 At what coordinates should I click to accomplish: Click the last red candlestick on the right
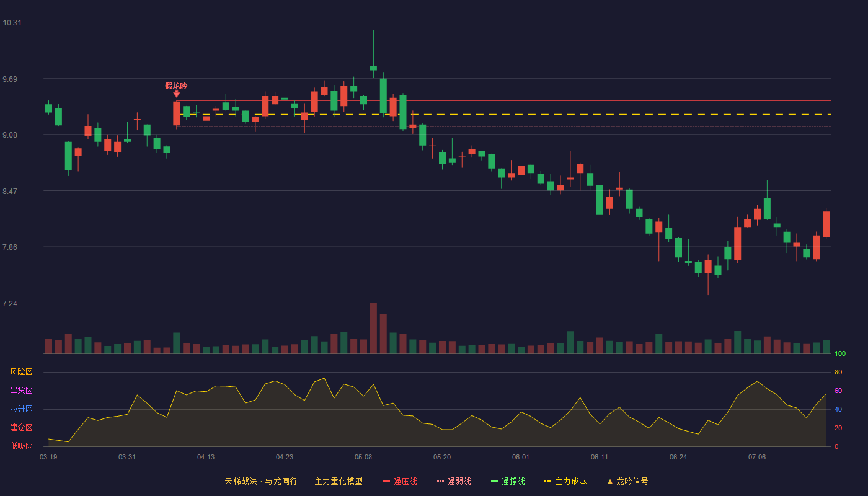pos(826,224)
